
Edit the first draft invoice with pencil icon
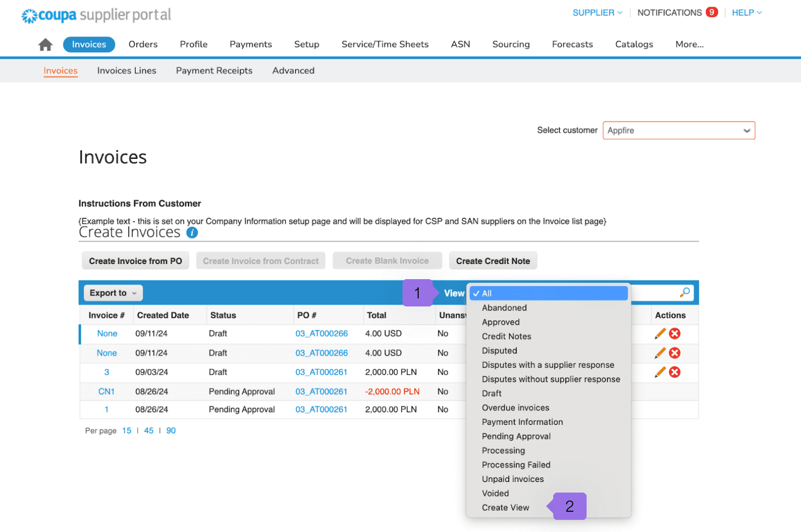click(660, 334)
